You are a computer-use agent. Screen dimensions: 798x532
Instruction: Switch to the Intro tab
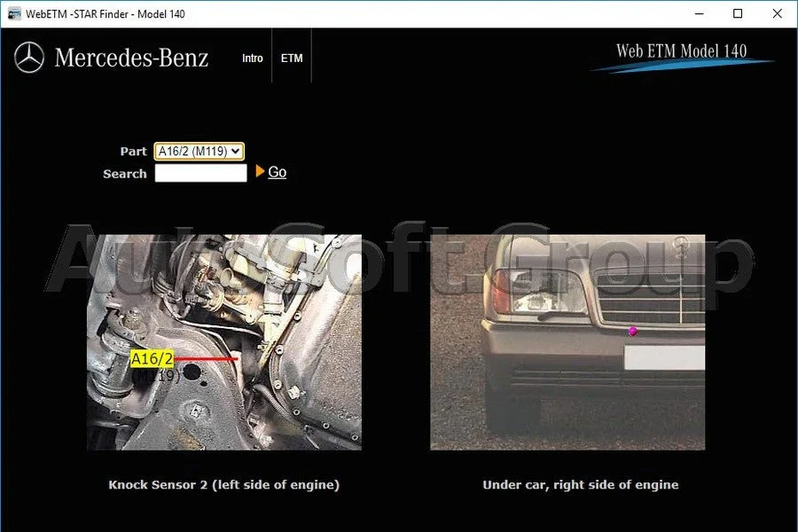coord(253,59)
